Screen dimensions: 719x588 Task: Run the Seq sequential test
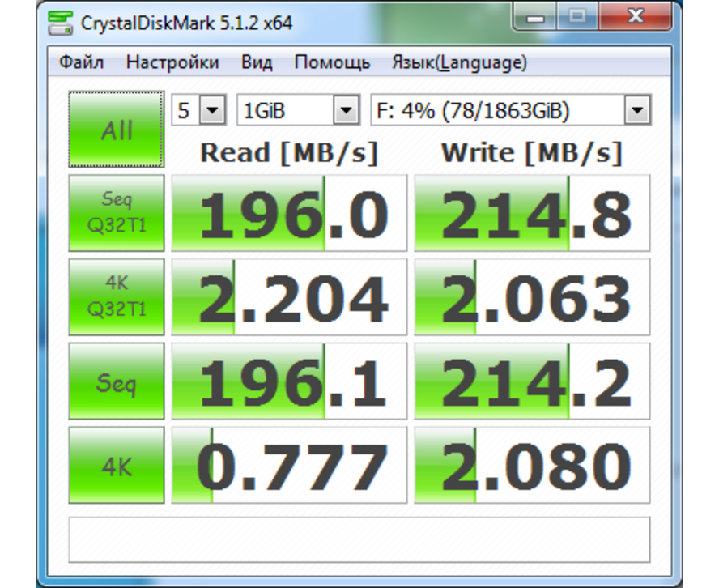point(117,381)
